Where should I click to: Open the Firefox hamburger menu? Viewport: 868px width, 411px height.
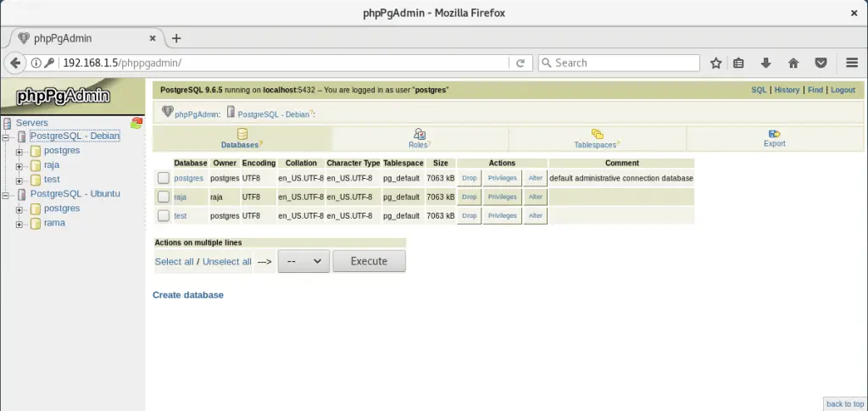pyautogui.click(x=852, y=63)
